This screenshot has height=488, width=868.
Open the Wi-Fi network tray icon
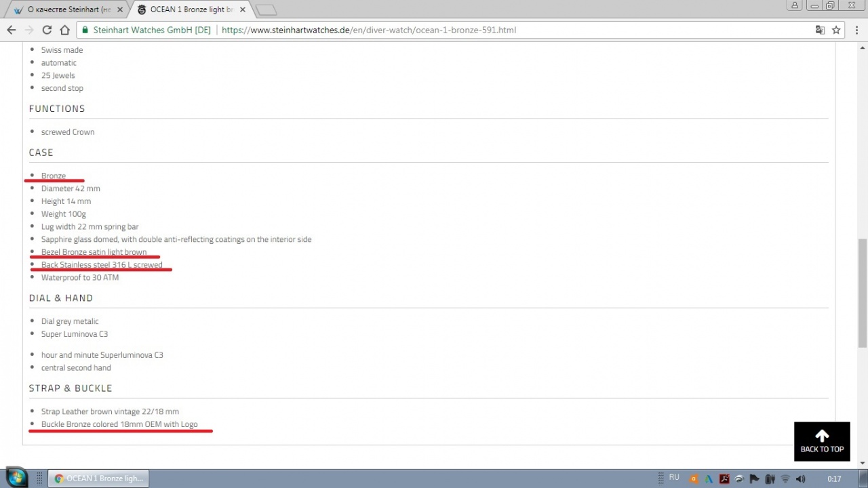click(785, 479)
